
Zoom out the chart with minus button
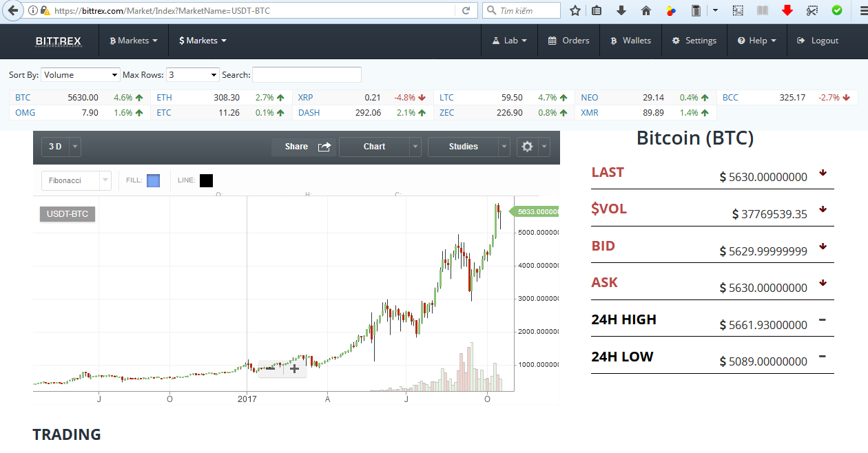pos(271,368)
